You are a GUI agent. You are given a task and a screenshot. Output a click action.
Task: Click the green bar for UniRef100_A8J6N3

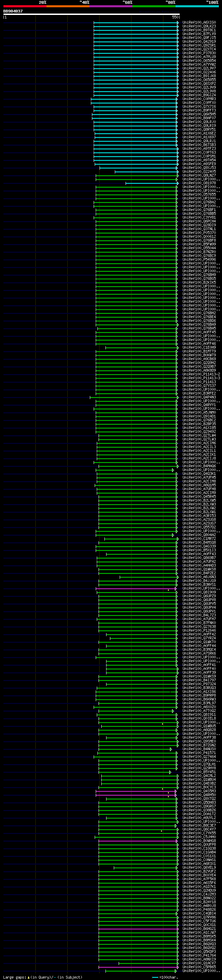[149, 577]
